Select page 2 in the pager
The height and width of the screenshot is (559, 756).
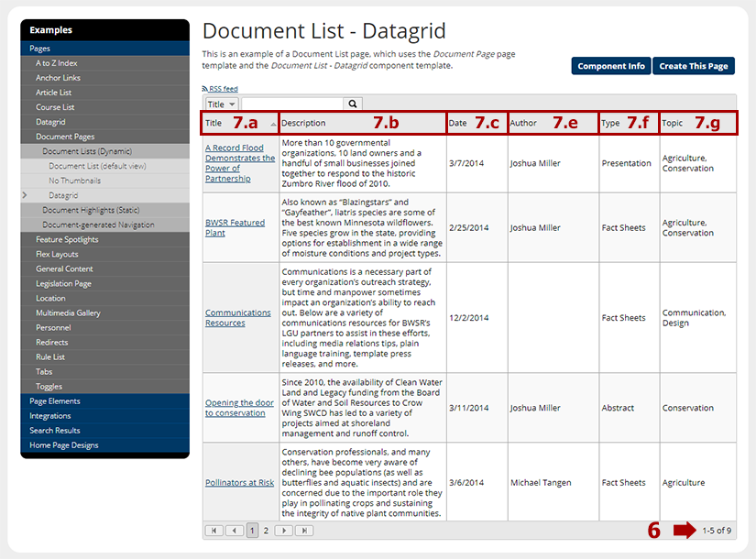(266, 531)
